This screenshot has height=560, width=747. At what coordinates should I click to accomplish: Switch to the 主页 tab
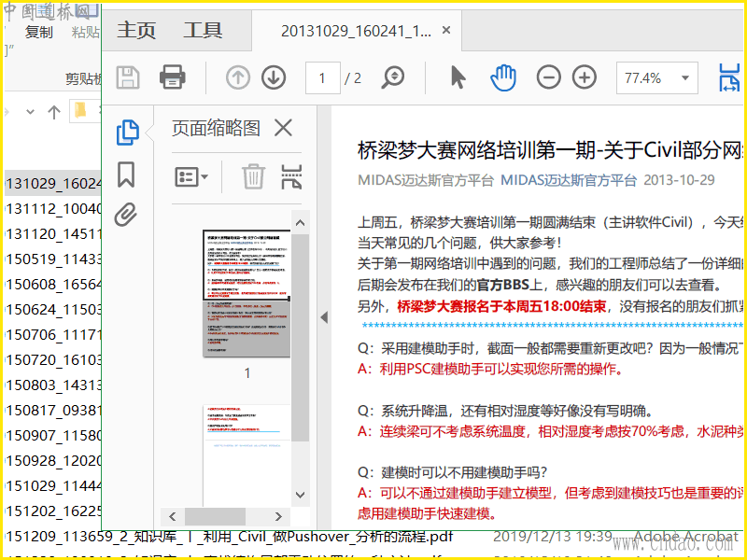[136, 30]
